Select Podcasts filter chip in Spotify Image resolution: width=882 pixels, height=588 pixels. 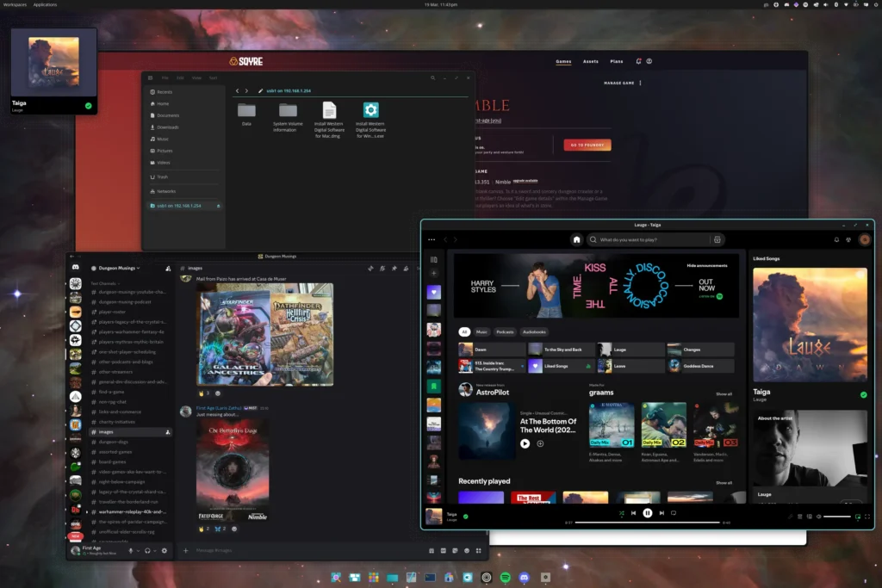(506, 331)
